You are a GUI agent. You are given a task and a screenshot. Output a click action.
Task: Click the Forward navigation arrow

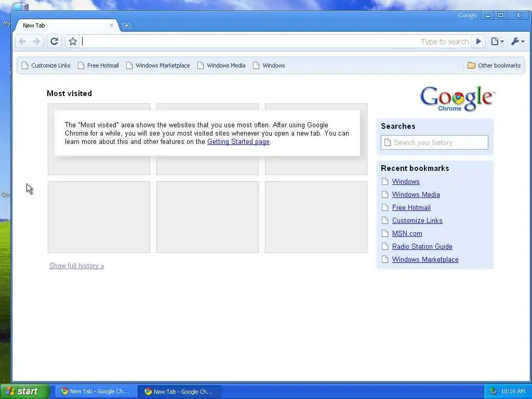pos(36,42)
